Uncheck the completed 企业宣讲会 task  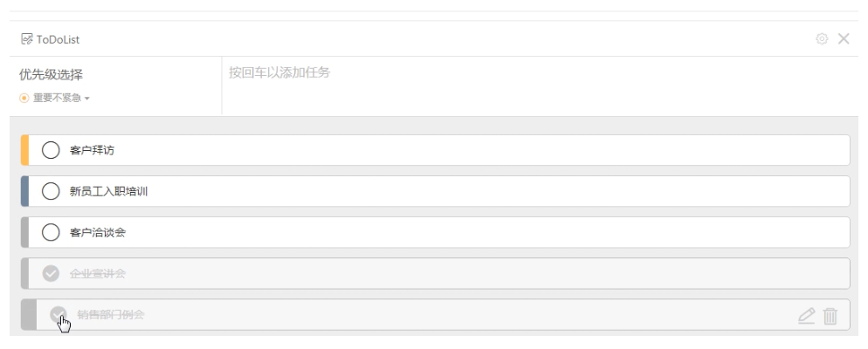51,273
